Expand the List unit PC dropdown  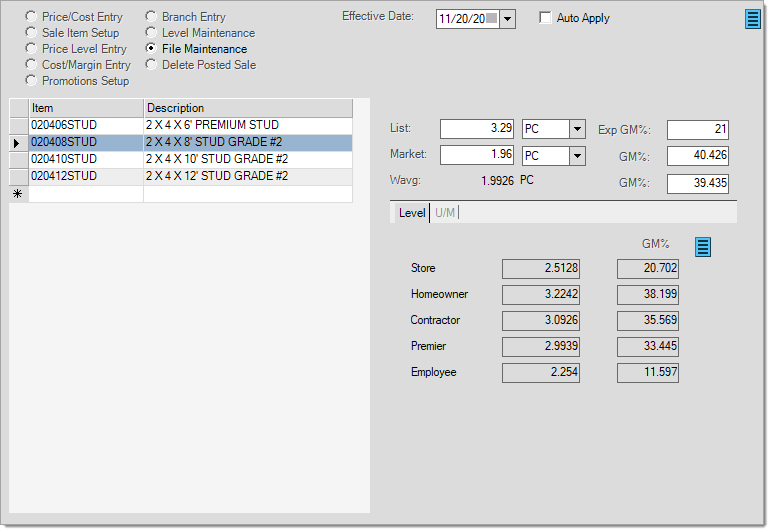pos(577,129)
